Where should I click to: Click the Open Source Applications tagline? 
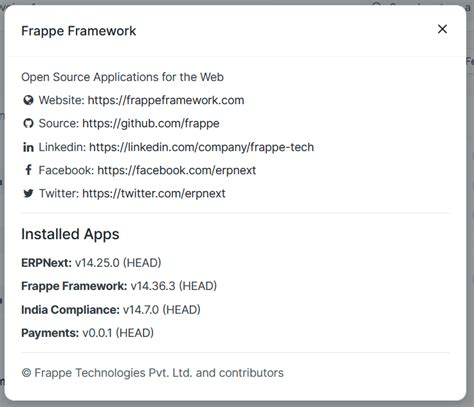click(x=122, y=77)
